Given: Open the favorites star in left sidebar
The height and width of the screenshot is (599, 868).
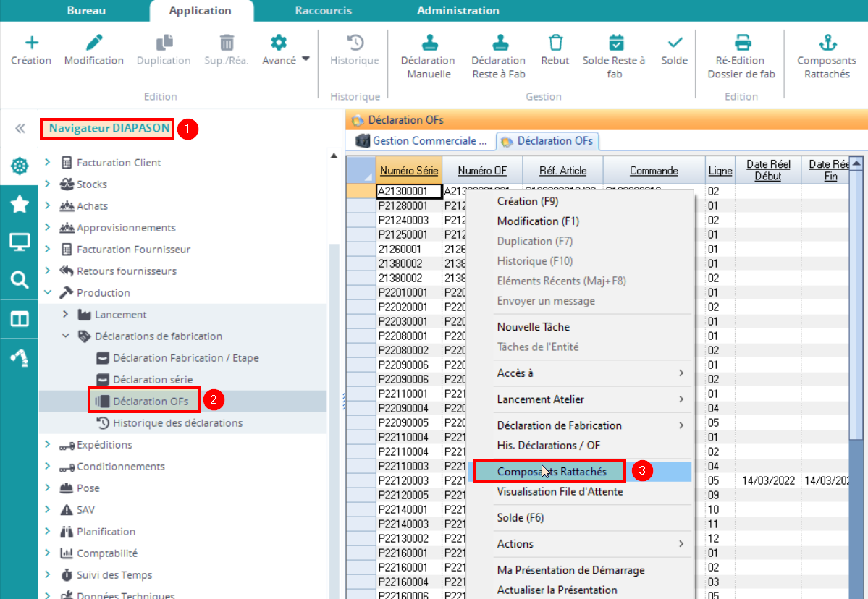Looking at the screenshot, I should pyautogui.click(x=19, y=205).
